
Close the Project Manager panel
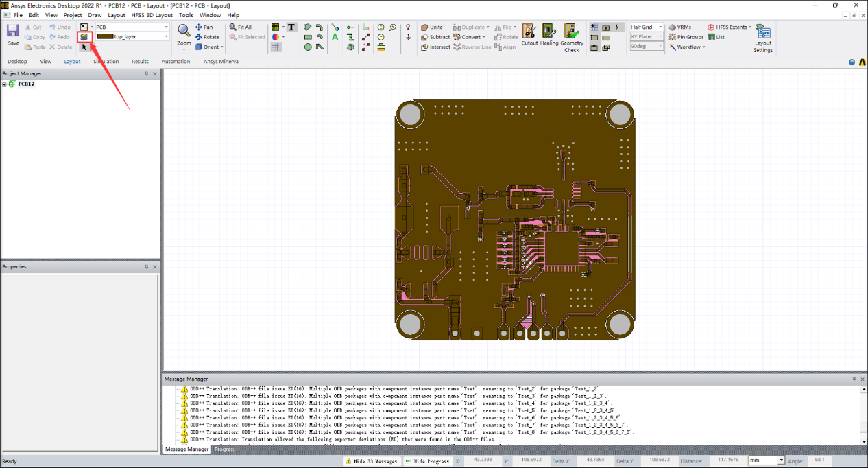click(x=154, y=74)
